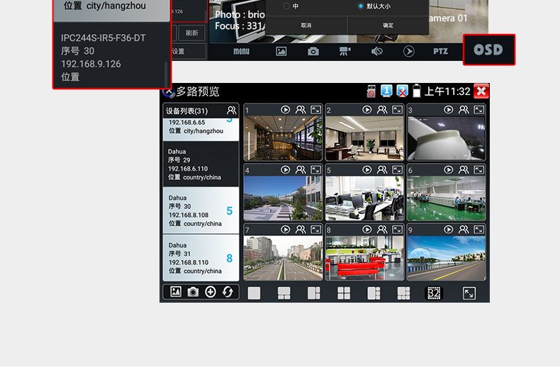Play channel 4 camera feed
The height and width of the screenshot is (392, 560).
(x=285, y=169)
